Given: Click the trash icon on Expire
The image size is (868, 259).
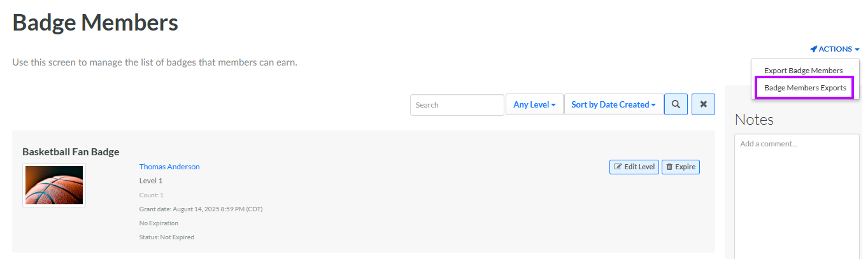Looking at the screenshot, I should 669,167.
